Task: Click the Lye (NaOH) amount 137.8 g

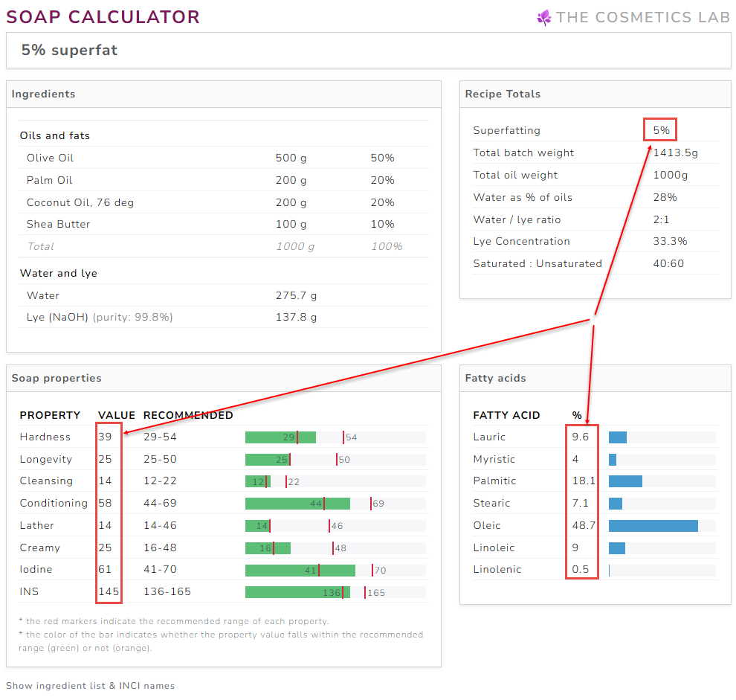Action: (x=296, y=318)
